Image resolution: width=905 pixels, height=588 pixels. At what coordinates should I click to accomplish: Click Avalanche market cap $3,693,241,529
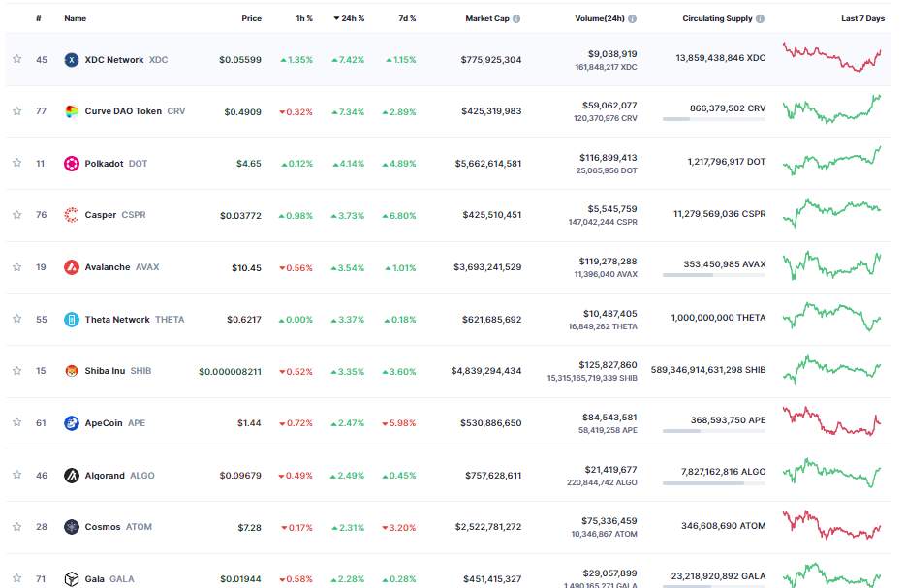[487, 267]
